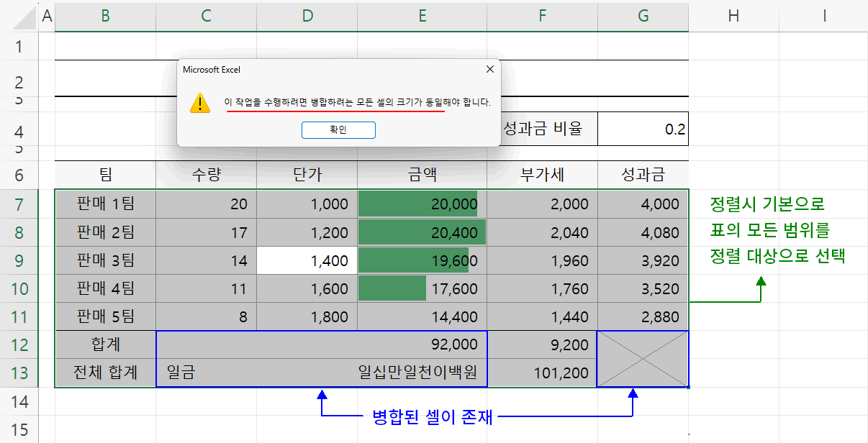Click the 4,080 bonus cell
The height and width of the screenshot is (443, 868).
(x=643, y=232)
